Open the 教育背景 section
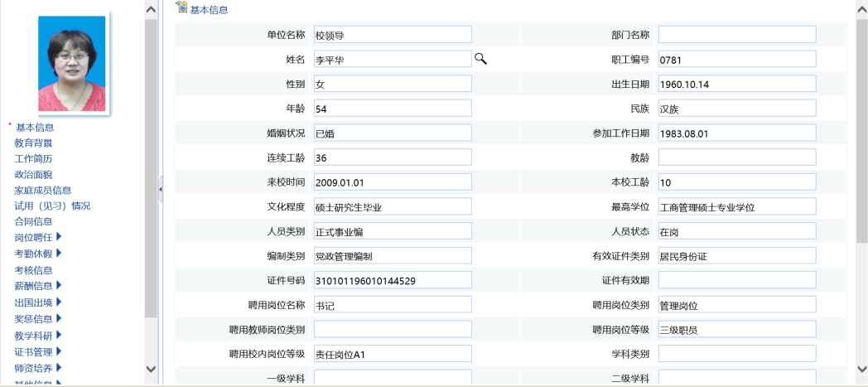 [x=33, y=143]
